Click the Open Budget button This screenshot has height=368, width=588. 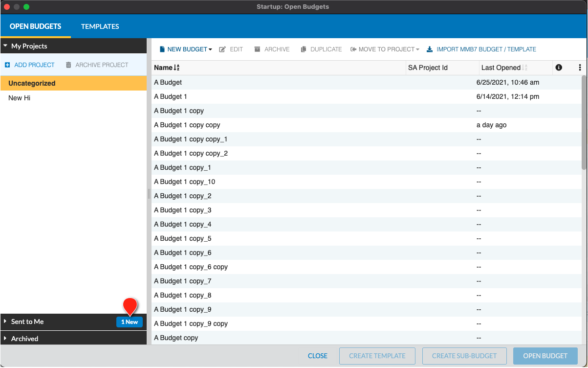coord(545,356)
